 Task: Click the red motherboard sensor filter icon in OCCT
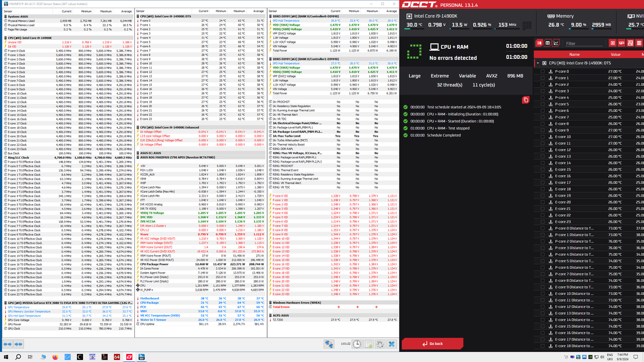click(x=630, y=43)
